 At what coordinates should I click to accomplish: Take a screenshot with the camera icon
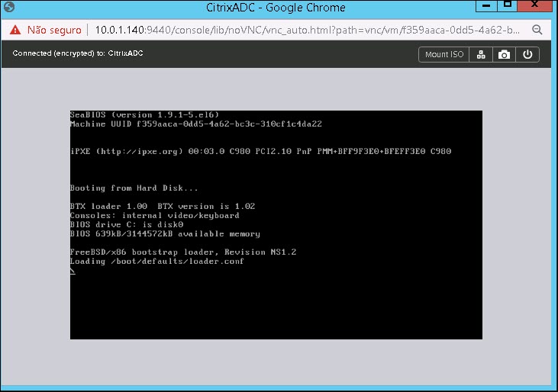click(x=504, y=55)
